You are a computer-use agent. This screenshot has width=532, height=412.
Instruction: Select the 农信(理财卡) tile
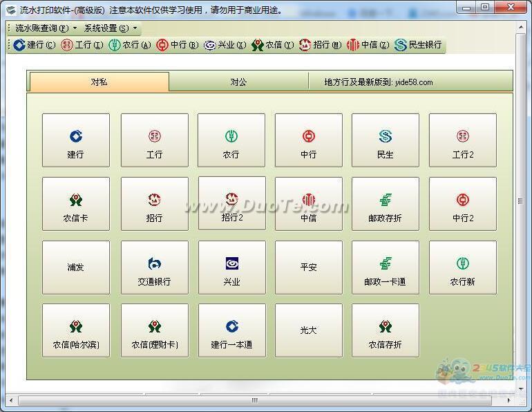tap(154, 330)
